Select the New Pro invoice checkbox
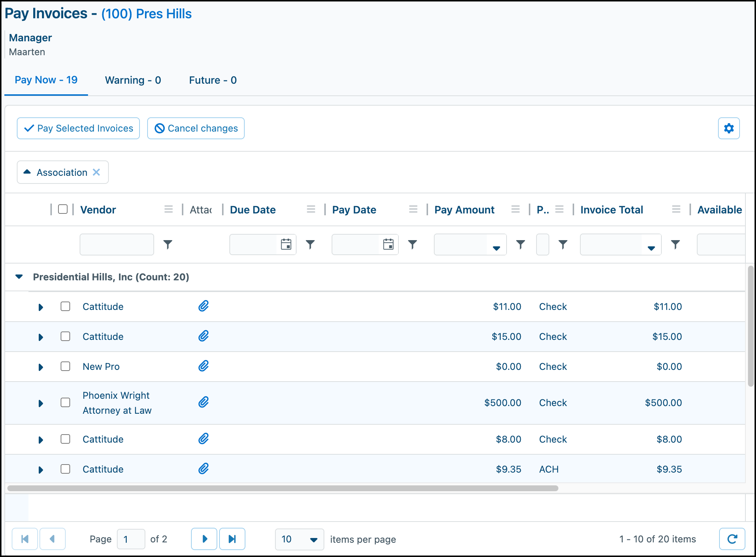Image resolution: width=756 pixels, height=557 pixels. tap(65, 366)
